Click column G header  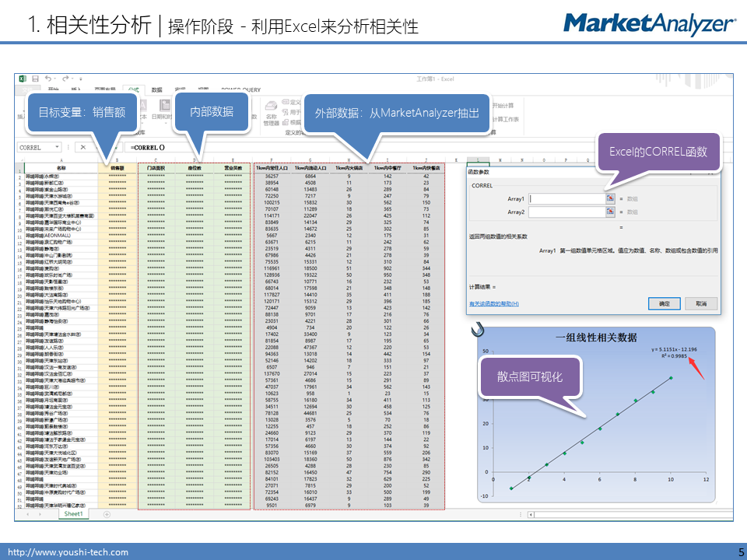tap(310, 160)
